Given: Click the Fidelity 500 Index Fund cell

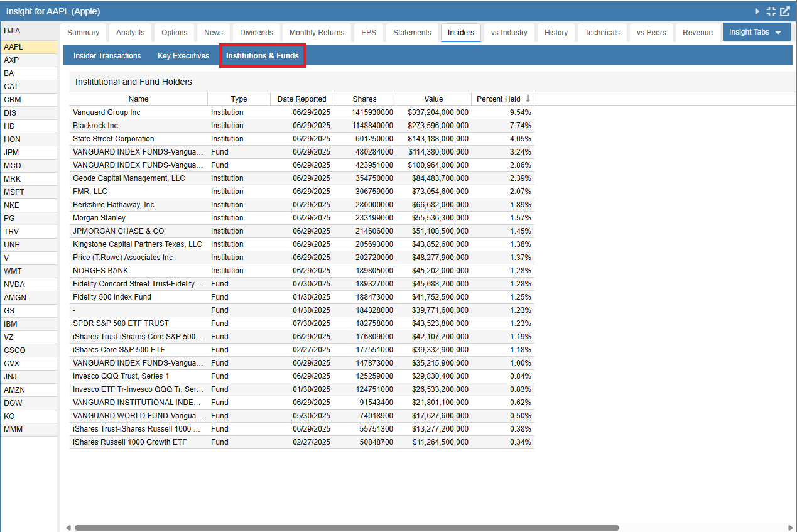Looking at the screenshot, I should (x=138, y=297).
